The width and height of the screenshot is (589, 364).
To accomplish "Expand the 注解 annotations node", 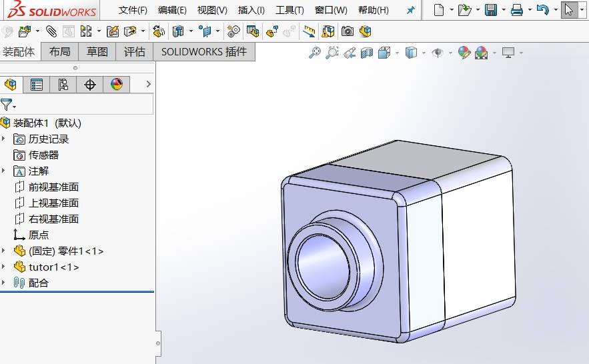I will click(x=3, y=171).
